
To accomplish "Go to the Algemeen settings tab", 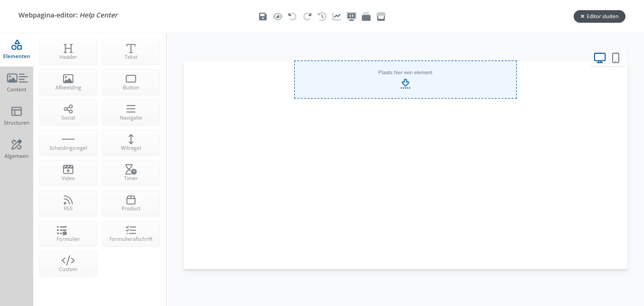I will 16,149.
